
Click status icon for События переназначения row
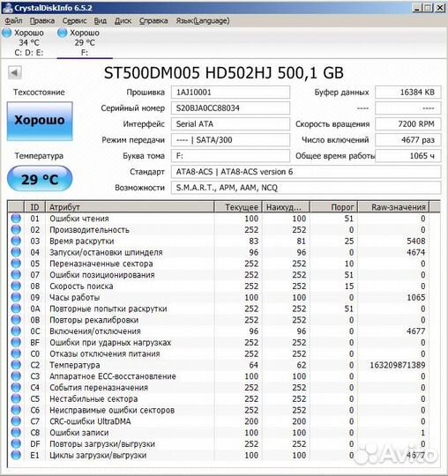16,387
